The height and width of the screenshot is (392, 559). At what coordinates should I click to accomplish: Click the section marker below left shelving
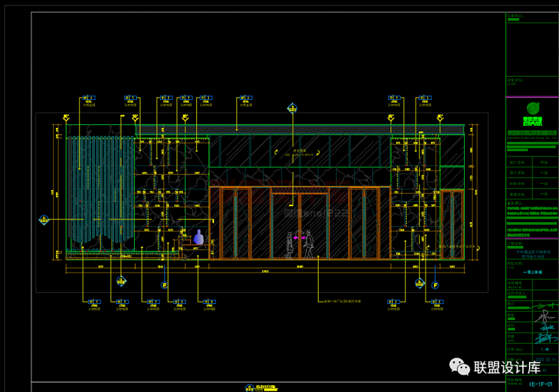click(121, 281)
